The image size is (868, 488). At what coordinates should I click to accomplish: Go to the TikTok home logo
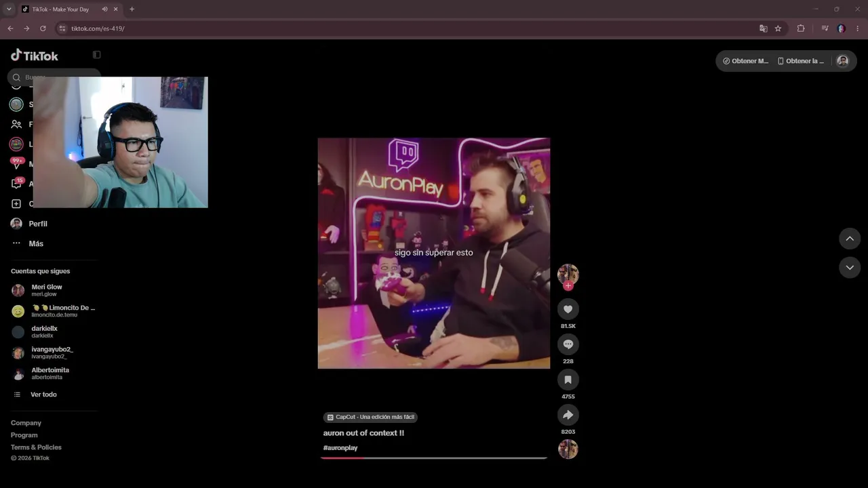(x=35, y=56)
